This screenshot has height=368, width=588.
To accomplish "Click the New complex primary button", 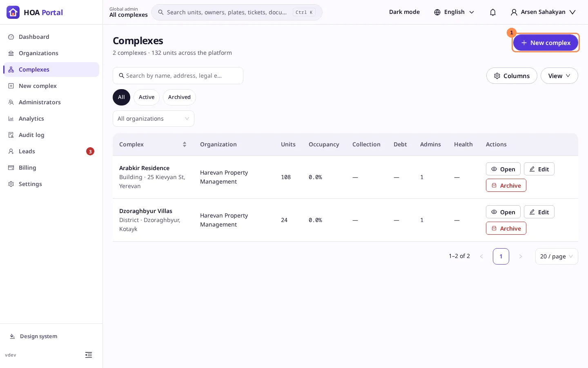I will point(546,43).
